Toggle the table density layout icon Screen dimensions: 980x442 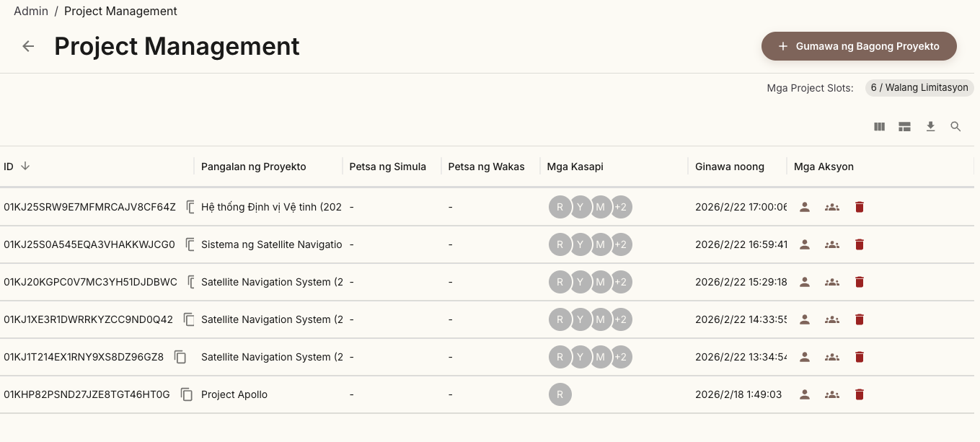[904, 126]
